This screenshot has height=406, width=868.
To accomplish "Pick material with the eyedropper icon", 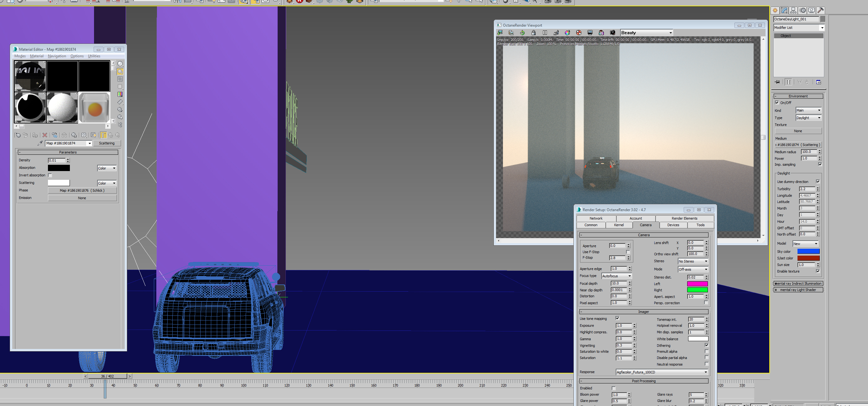I will click(40, 143).
